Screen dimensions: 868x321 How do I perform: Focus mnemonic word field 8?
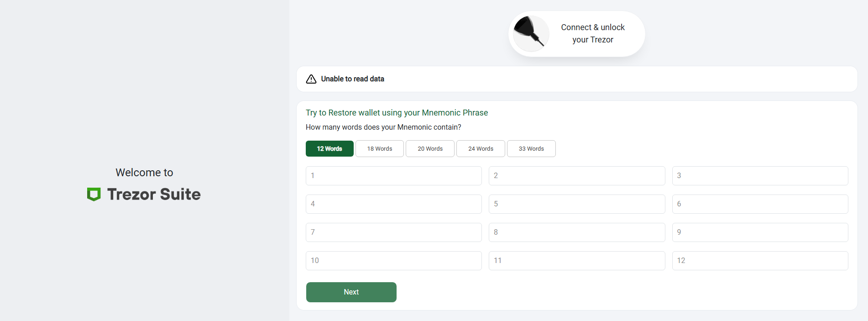click(577, 232)
